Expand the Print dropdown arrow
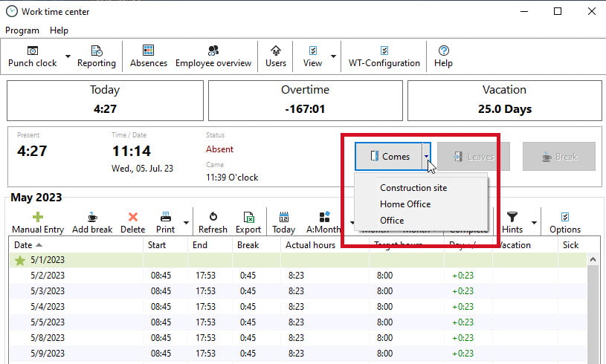This screenshot has height=364, width=606. coord(186,223)
